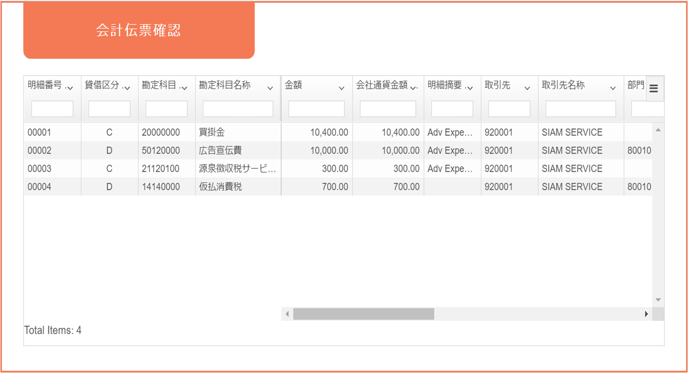The height and width of the screenshot is (373, 688).
Task: Click the vertical scrollbar down arrow
Action: coord(658,300)
